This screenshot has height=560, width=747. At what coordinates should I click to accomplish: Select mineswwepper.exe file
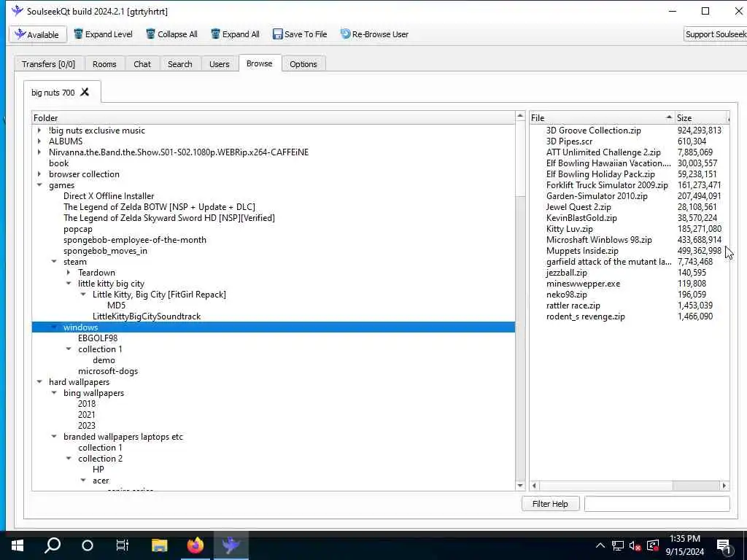[583, 284]
